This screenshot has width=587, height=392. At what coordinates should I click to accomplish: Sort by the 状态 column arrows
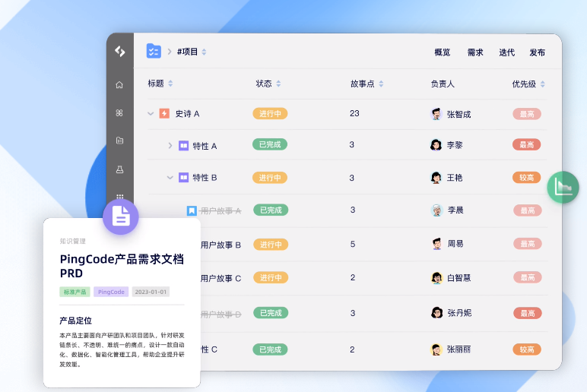(278, 84)
